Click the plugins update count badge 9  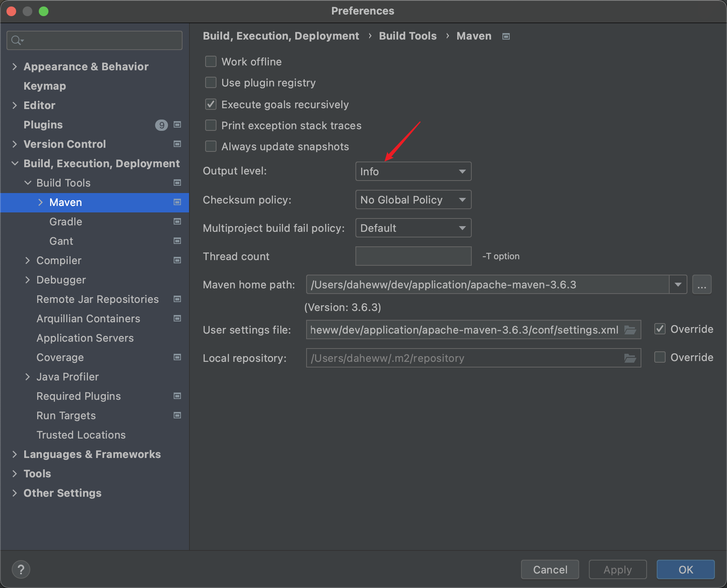[162, 125]
